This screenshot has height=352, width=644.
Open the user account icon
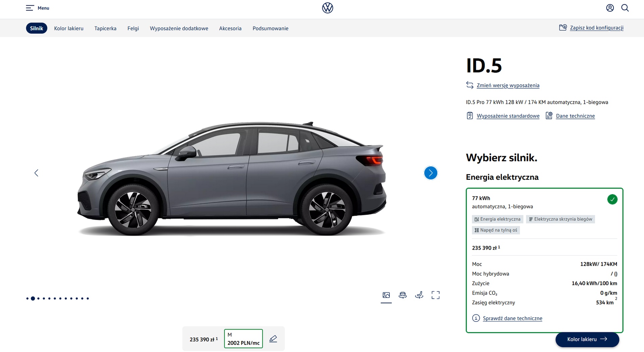pos(610,8)
